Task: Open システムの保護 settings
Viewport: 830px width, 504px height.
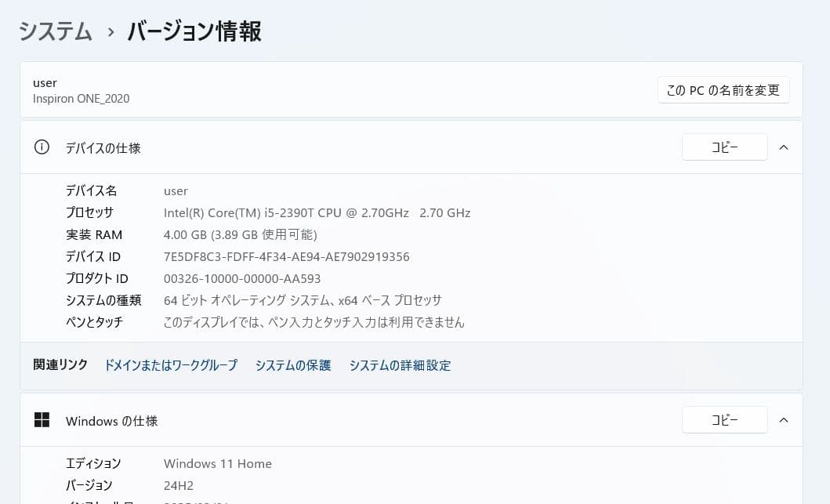Action: pos(292,365)
